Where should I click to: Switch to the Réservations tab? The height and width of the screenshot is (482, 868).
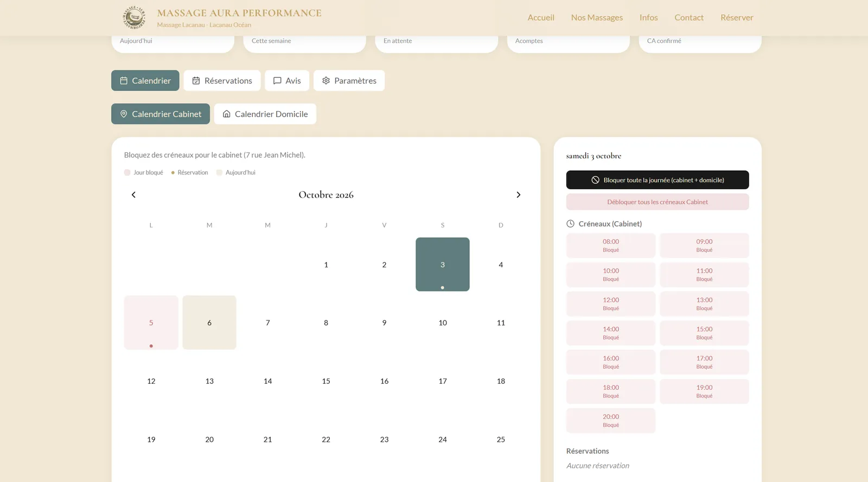click(222, 80)
